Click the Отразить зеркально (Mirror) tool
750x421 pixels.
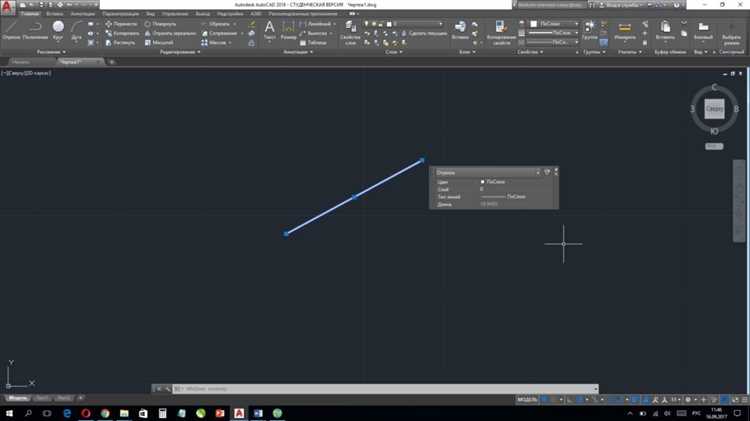[170, 33]
